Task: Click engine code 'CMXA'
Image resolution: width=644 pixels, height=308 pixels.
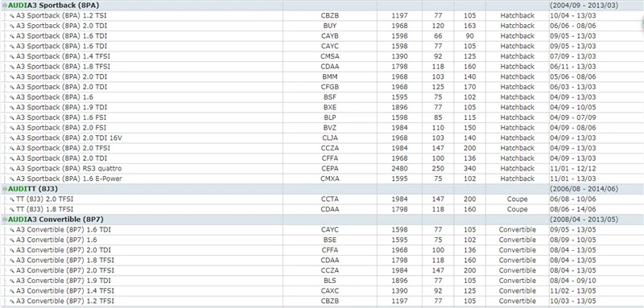Action: pos(330,179)
